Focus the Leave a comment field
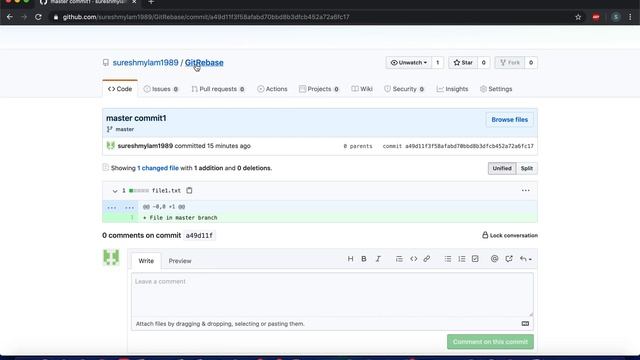 click(x=332, y=295)
